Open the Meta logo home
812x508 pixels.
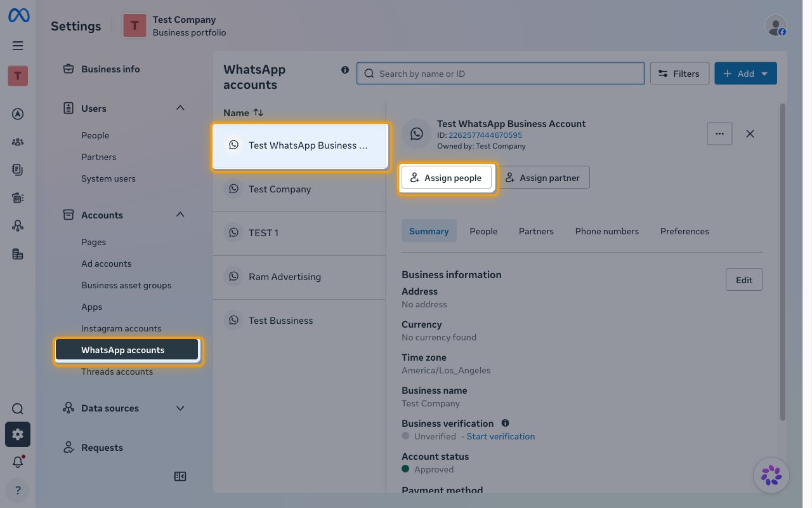click(x=18, y=16)
